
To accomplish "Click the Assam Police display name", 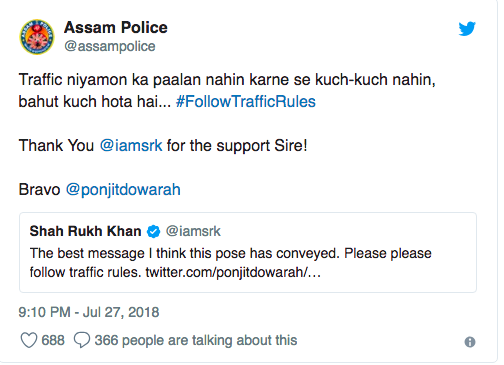I will pos(116,27).
